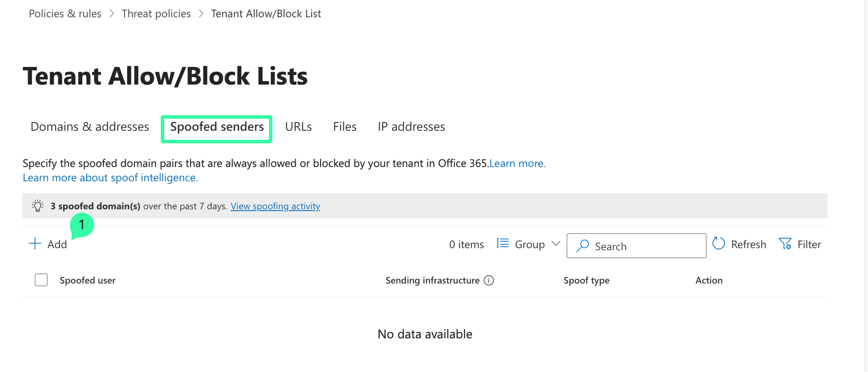Click the plus icon next to Add
The width and height of the screenshot is (868, 372).
35,244
